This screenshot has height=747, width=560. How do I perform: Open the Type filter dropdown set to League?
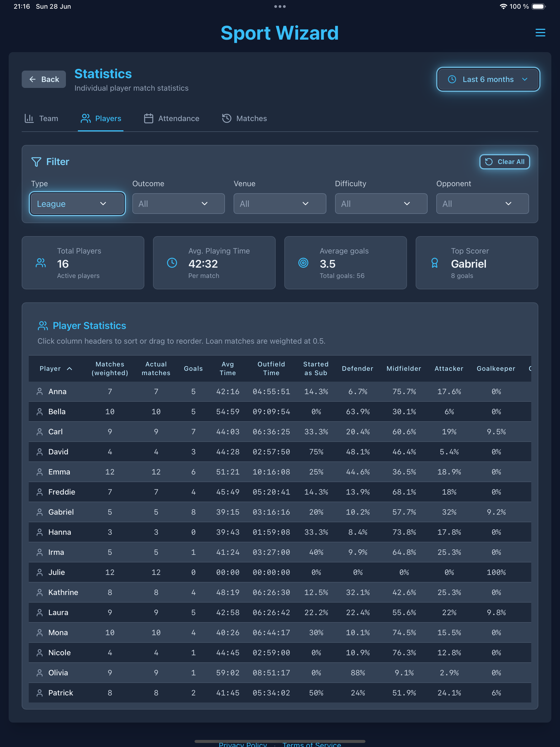pyautogui.click(x=77, y=204)
